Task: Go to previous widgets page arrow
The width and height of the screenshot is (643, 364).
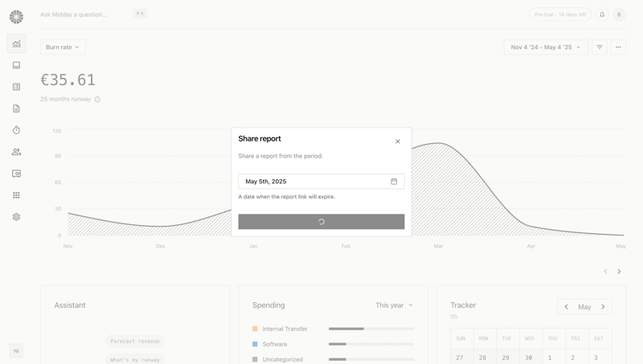Action: (x=605, y=272)
